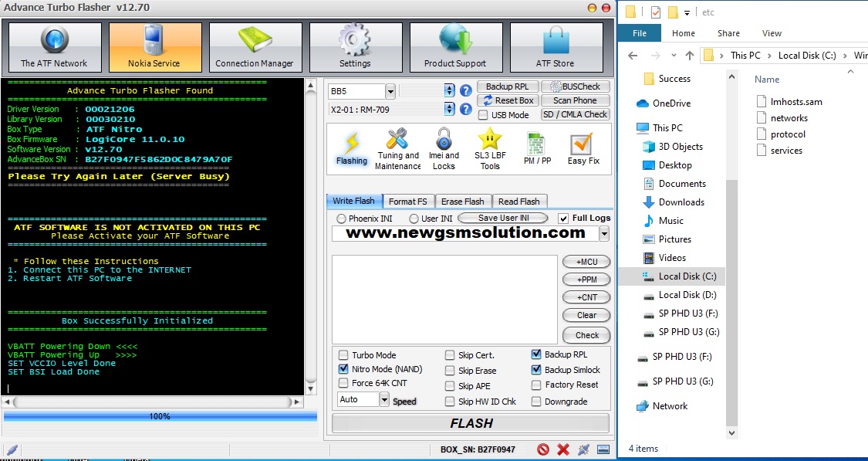Image resolution: width=868 pixels, height=461 pixels.
Task: Click the FLASH button
Action: tap(471, 423)
